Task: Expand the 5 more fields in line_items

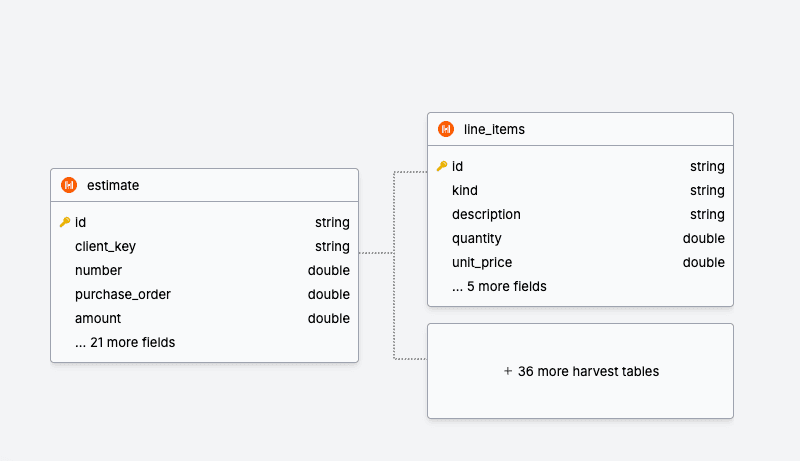Action: [499, 287]
